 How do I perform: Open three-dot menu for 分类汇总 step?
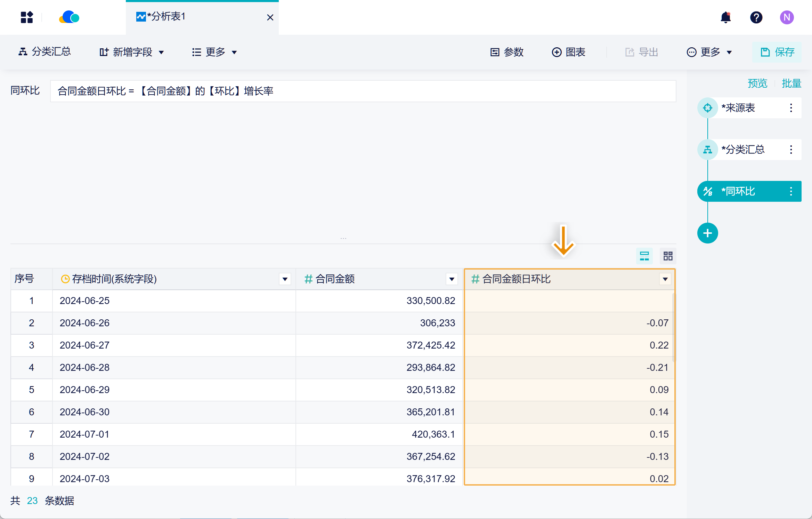pos(791,150)
